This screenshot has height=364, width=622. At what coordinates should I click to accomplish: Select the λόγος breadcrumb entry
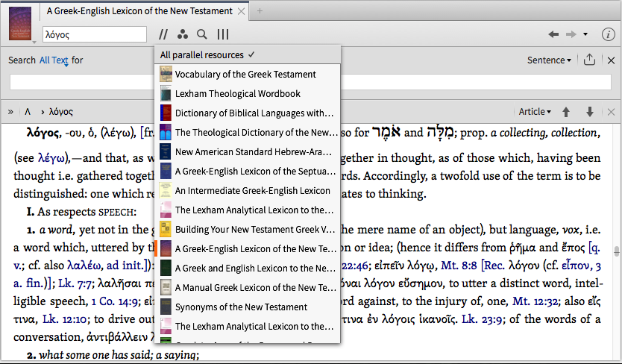pos(61,112)
